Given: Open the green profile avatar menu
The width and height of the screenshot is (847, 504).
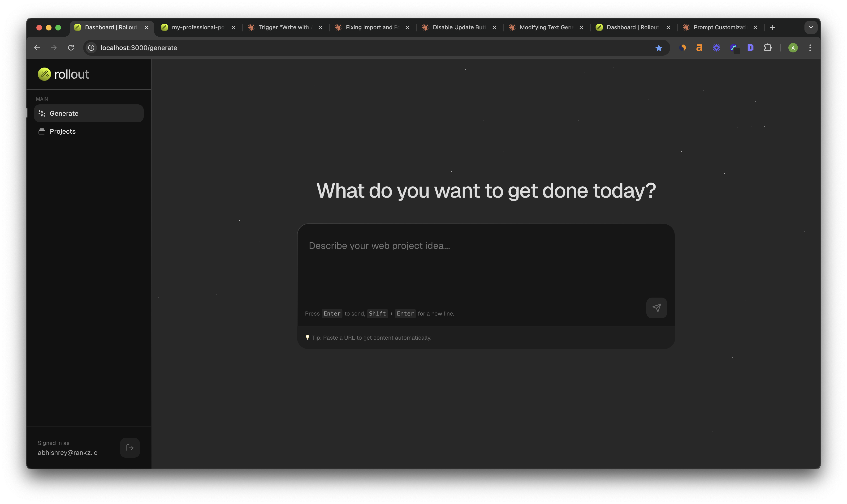Looking at the screenshot, I should [793, 48].
